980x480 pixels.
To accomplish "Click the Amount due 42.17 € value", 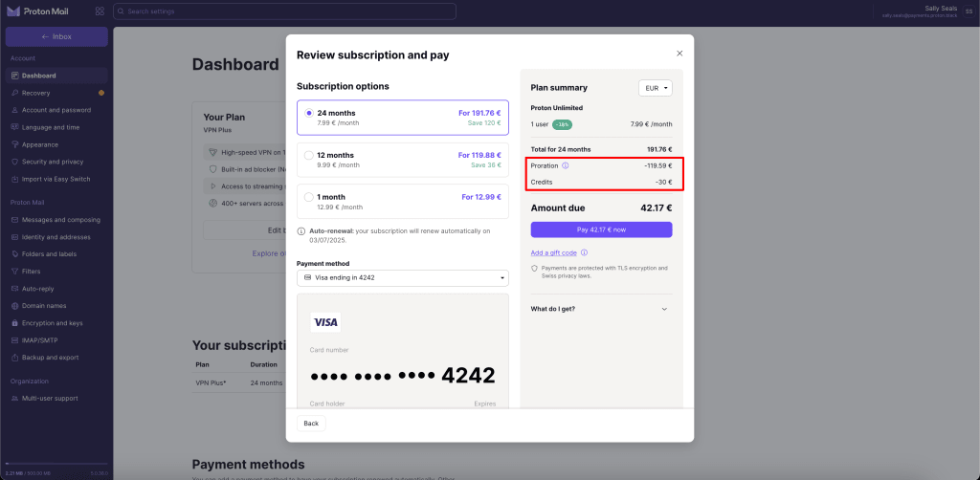I will click(x=657, y=208).
